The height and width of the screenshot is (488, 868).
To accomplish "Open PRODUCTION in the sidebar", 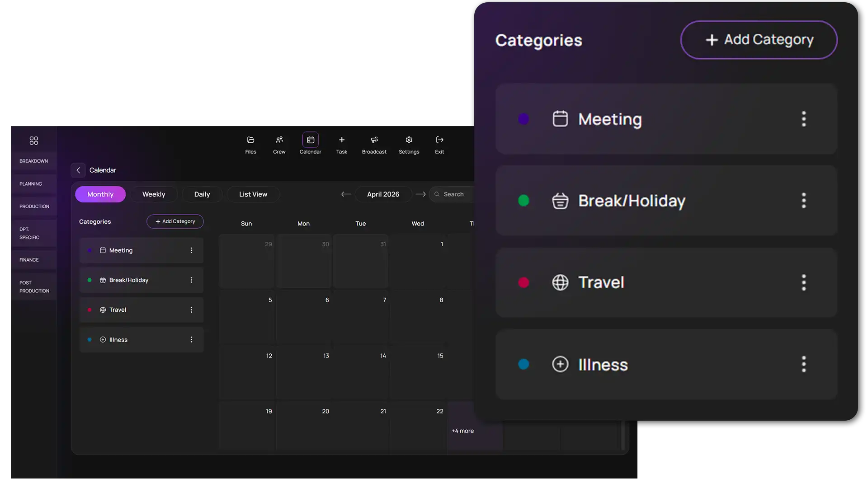I will pos(34,206).
